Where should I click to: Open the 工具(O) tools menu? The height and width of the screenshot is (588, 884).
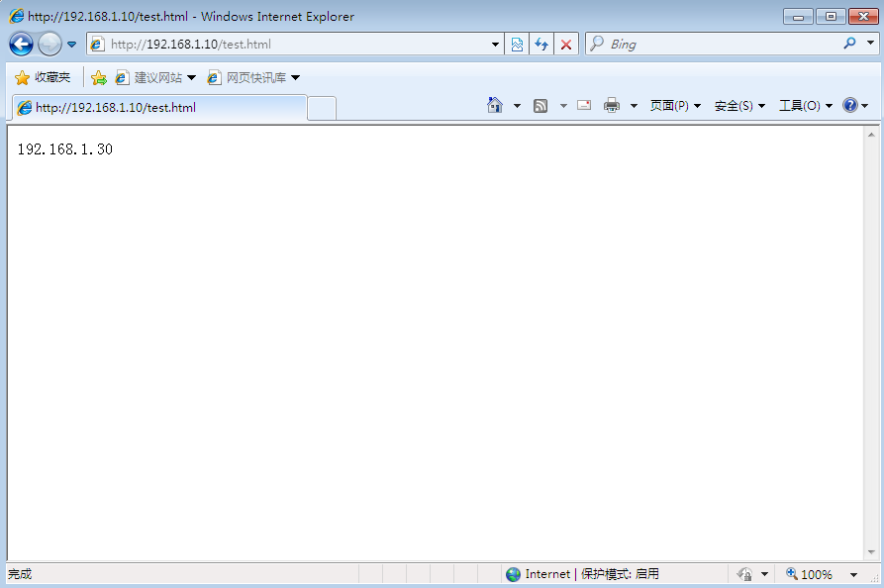806,105
